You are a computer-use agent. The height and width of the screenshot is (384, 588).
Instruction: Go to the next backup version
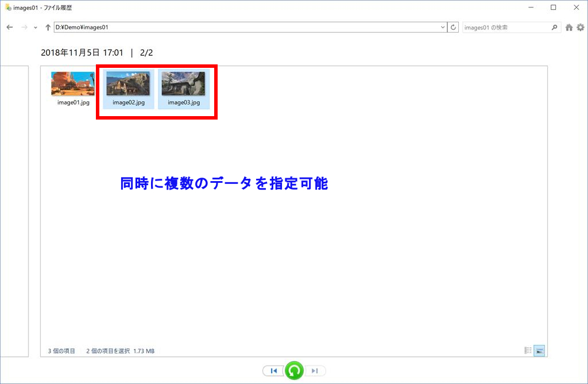[315, 371]
